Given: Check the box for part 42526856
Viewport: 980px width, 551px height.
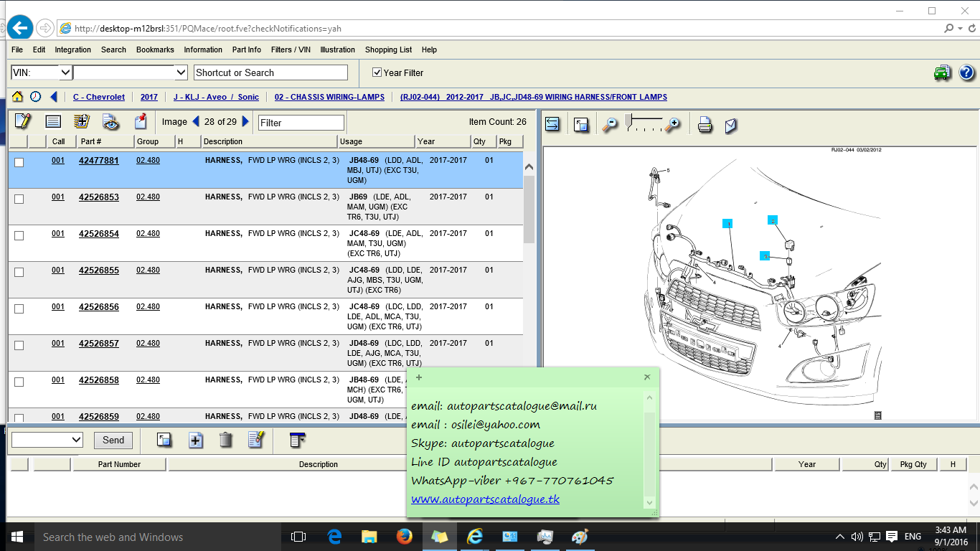Looking at the screenshot, I should click(19, 309).
